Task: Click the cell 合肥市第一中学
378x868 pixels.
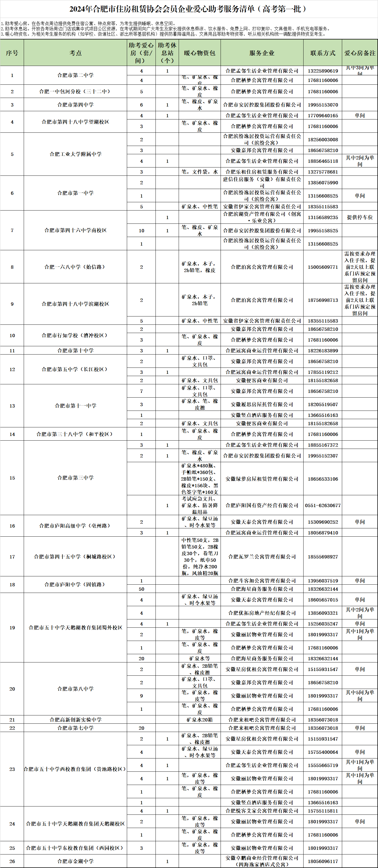Action: [75, 193]
